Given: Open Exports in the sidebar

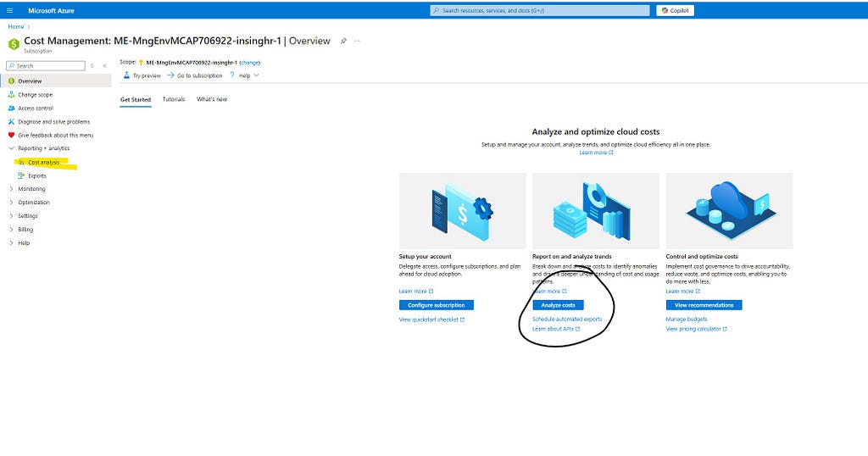Looking at the screenshot, I should coord(37,175).
